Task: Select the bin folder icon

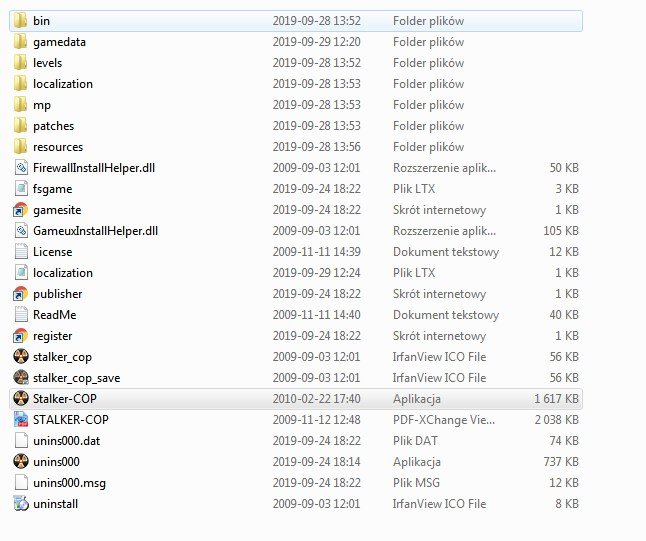Action: click(21, 21)
